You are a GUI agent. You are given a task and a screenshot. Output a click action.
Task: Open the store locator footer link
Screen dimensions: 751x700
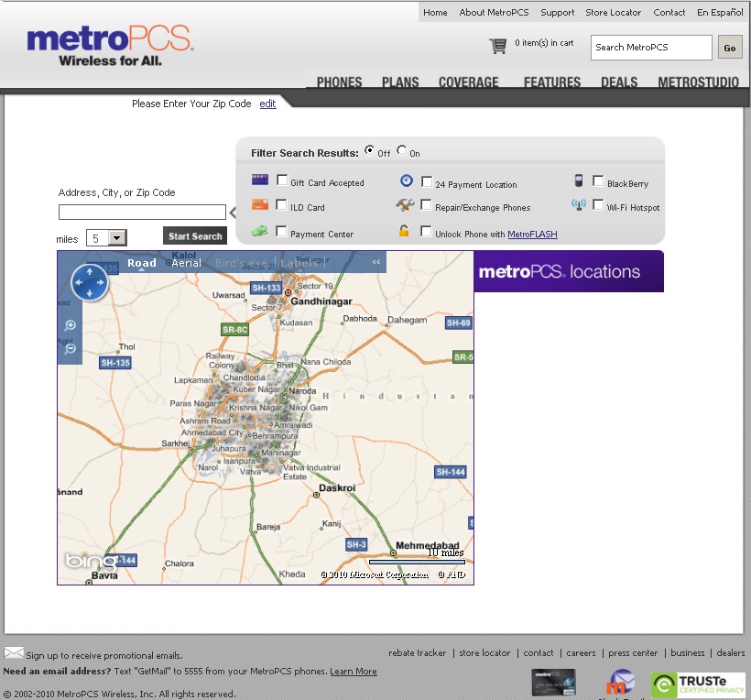click(484, 652)
